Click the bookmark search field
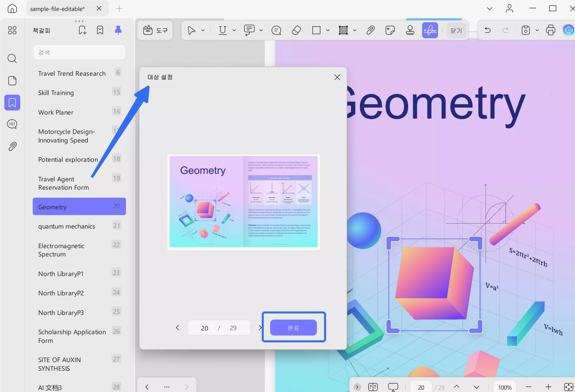Screen dimensions: 575x392 coord(79,52)
